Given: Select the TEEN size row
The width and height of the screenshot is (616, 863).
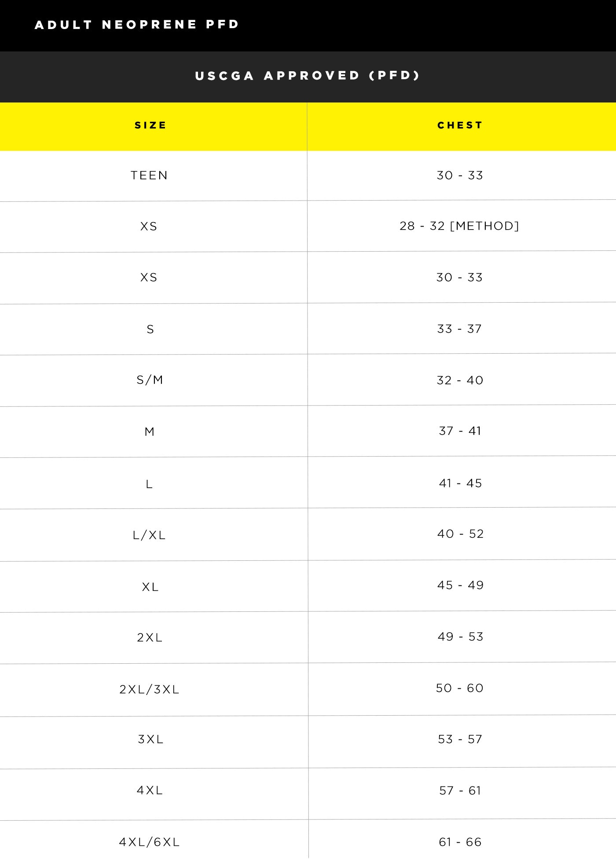Looking at the screenshot, I should pyautogui.click(x=308, y=176).
